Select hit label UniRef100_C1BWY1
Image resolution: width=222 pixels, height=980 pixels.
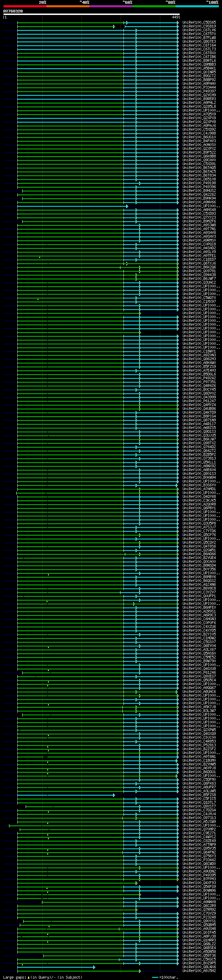coord(199,351)
